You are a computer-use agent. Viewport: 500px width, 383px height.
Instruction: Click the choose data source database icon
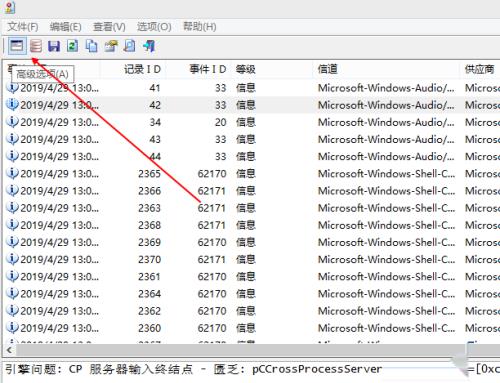coord(36,46)
